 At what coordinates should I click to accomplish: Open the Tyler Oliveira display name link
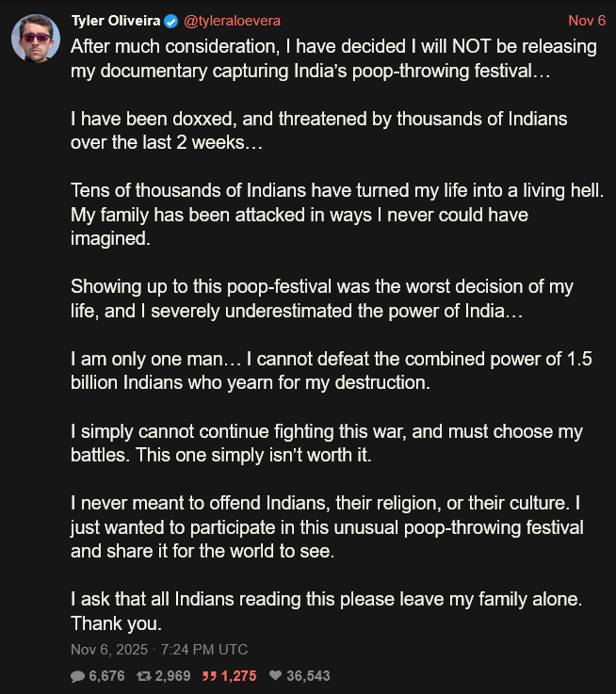coord(116,21)
